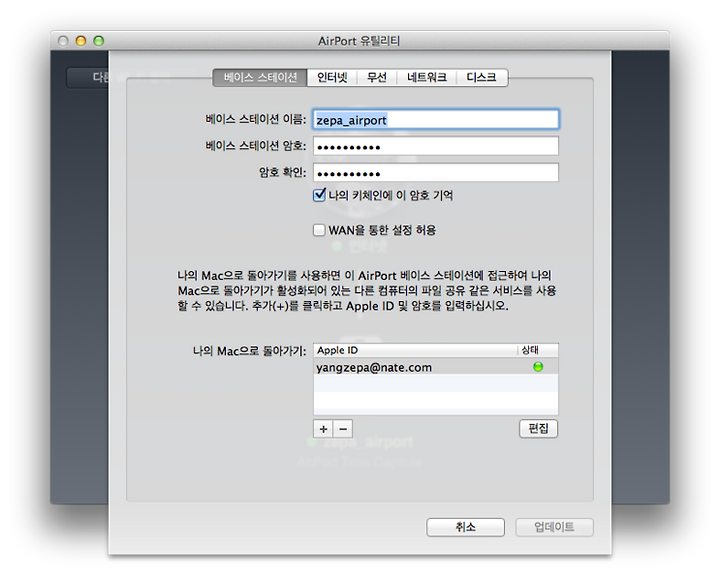
Task: Select the 무선 tab
Action: (x=377, y=78)
